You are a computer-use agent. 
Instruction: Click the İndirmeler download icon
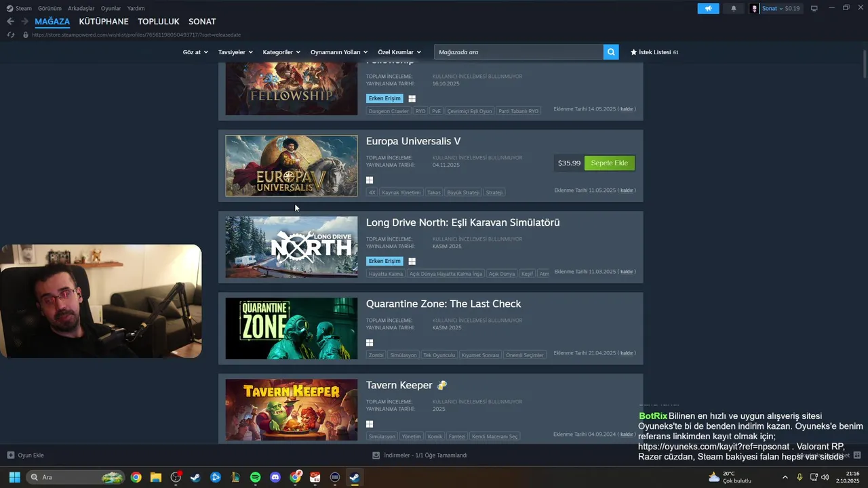(376, 455)
